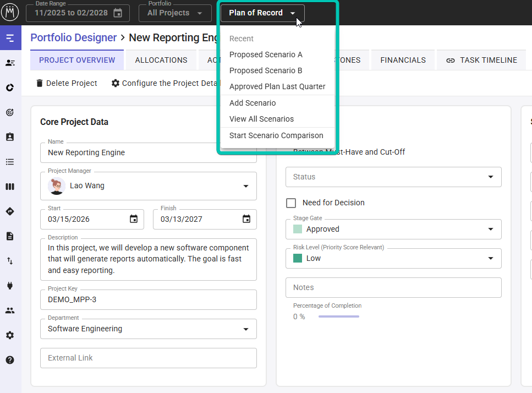Click the Percentage of Completion progress bar
The width and height of the screenshot is (532, 393).
pyautogui.click(x=338, y=316)
